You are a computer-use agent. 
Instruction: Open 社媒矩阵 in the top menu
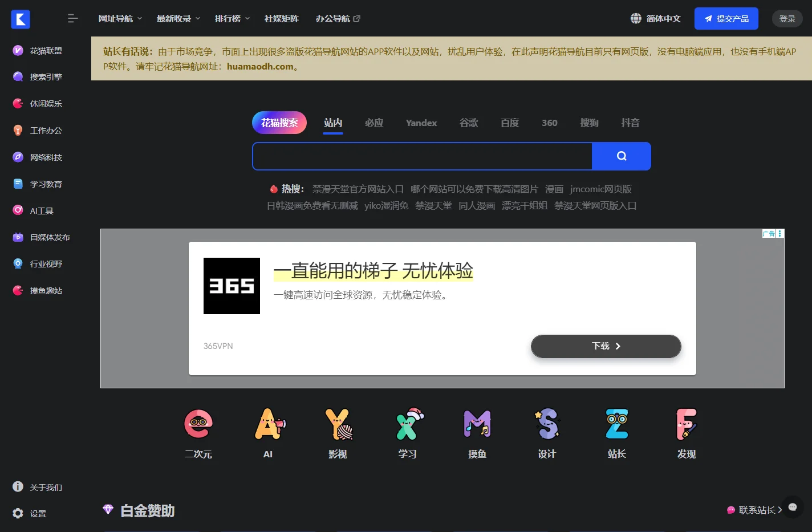[x=282, y=19]
